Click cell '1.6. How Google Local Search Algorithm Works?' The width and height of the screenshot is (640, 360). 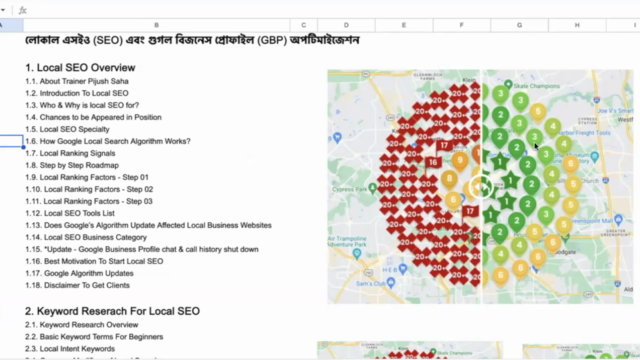(x=108, y=141)
